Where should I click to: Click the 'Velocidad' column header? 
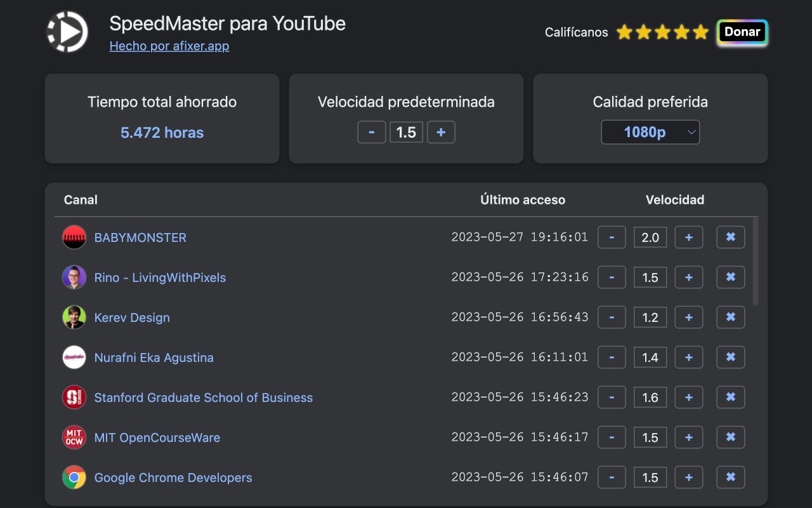click(x=675, y=199)
